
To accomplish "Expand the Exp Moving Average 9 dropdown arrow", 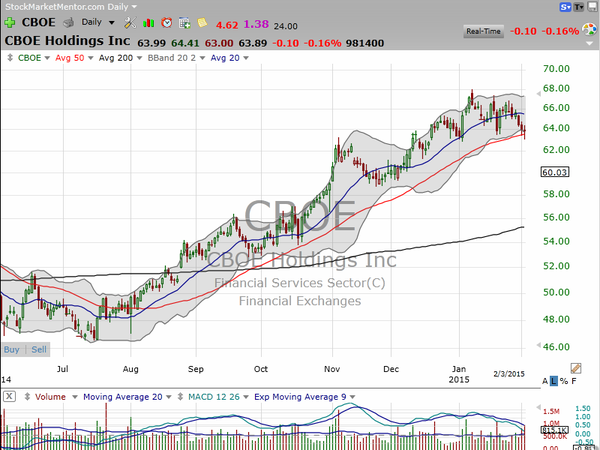I will click(352, 397).
